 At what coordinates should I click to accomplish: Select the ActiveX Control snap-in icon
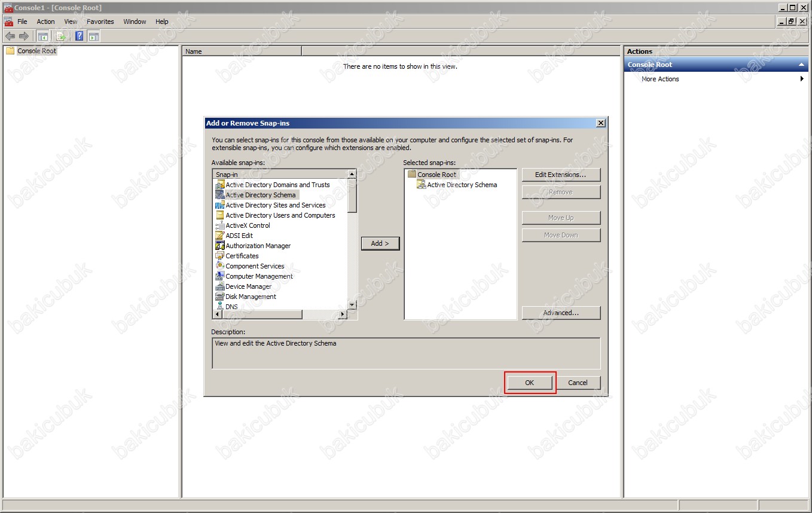tap(220, 225)
